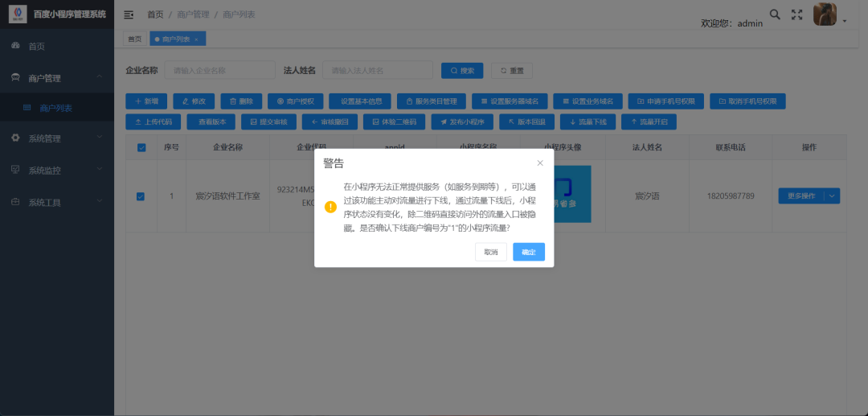This screenshot has width=868, height=416.
Task: Close the 警告 dialog with X
Action: coord(540,163)
